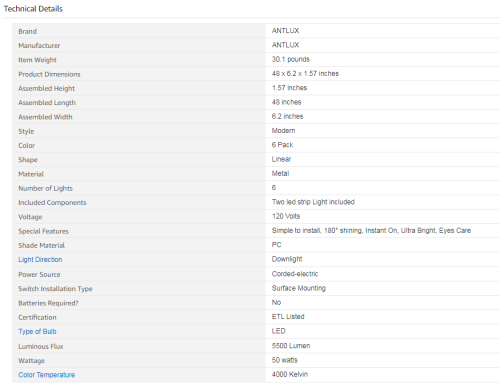
Task: Select the value 'Linear'
Action: 281,159
